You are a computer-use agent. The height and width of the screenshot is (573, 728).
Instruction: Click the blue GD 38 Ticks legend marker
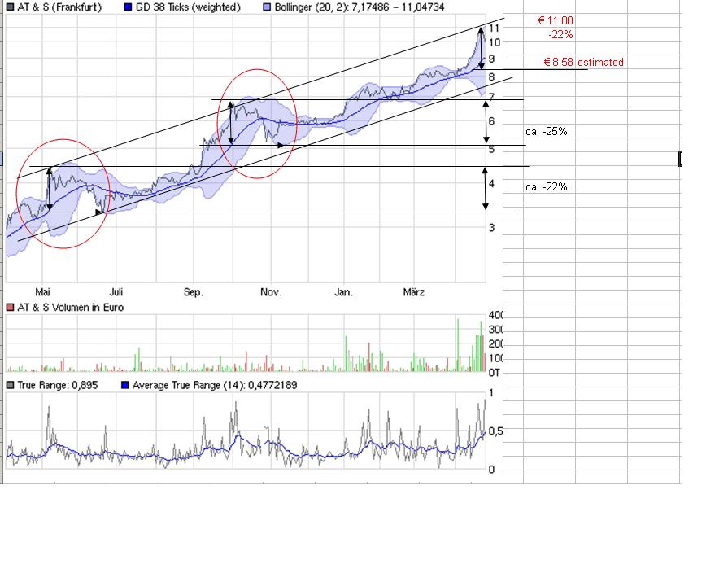(x=129, y=7)
